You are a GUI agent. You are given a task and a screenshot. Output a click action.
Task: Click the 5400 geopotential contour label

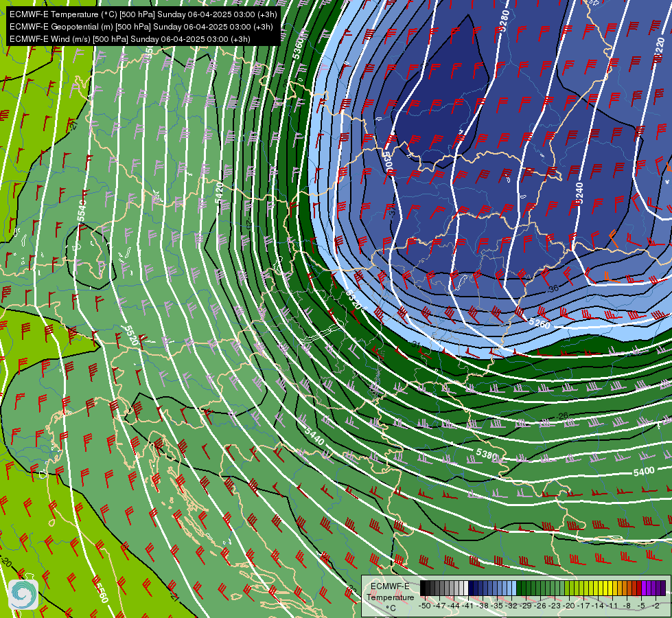tap(644, 471)
